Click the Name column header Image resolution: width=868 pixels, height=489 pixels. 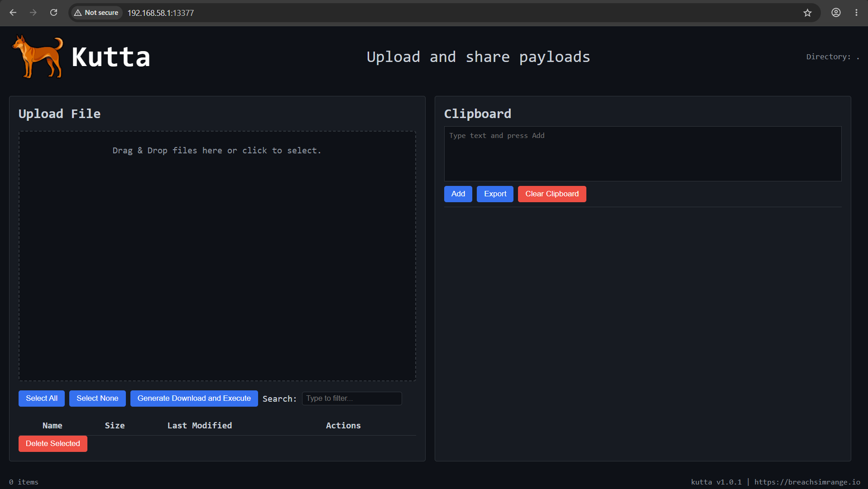pyautogui.click(x=53, y=426)
